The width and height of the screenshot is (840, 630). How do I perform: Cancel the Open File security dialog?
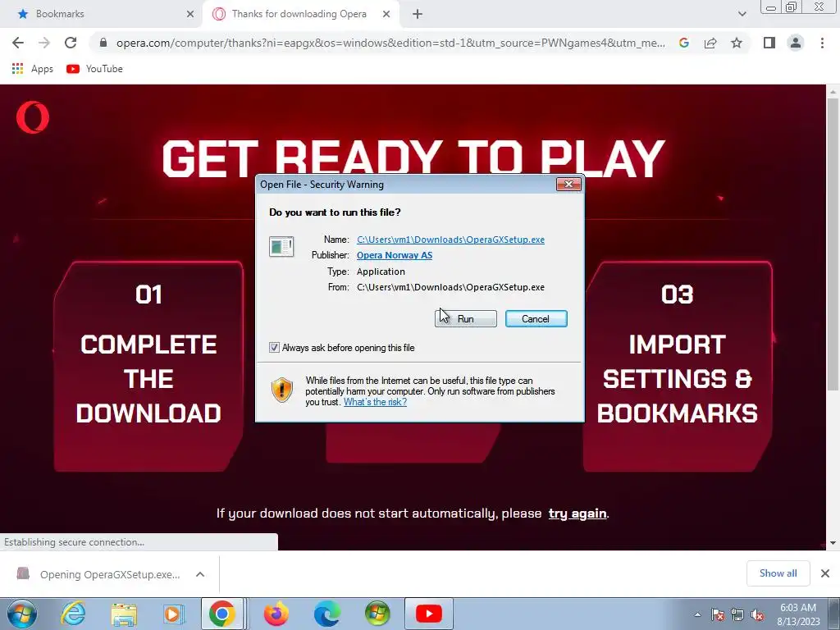(536, 319)
